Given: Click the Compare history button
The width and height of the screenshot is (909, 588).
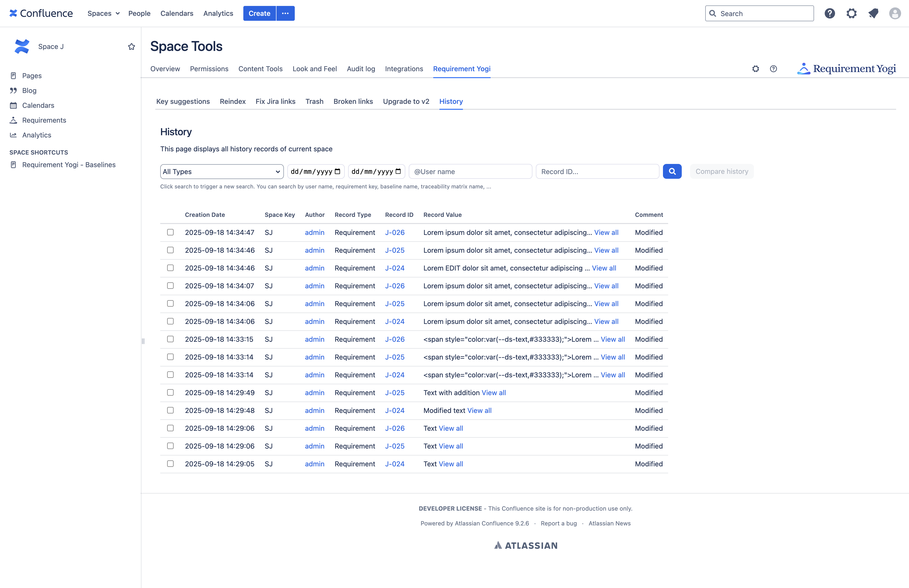Looking at the screenshot, I should pos(721,171).
